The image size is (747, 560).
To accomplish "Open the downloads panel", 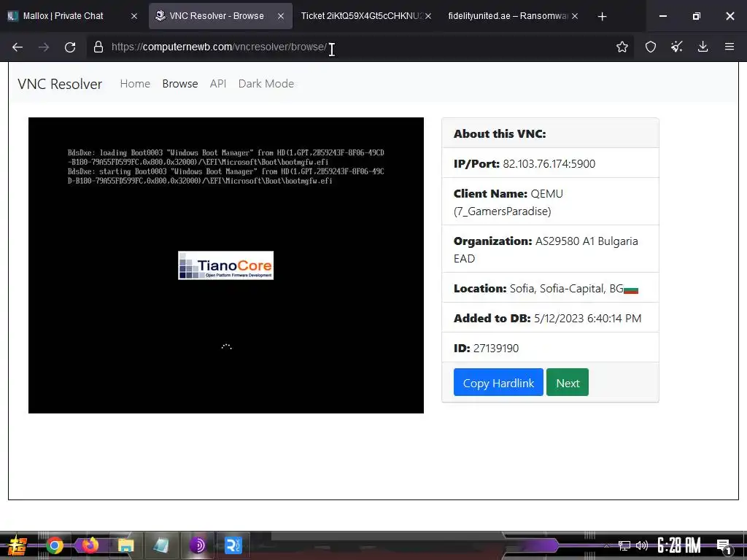I will pyautogui.click(x=703, y=47).
